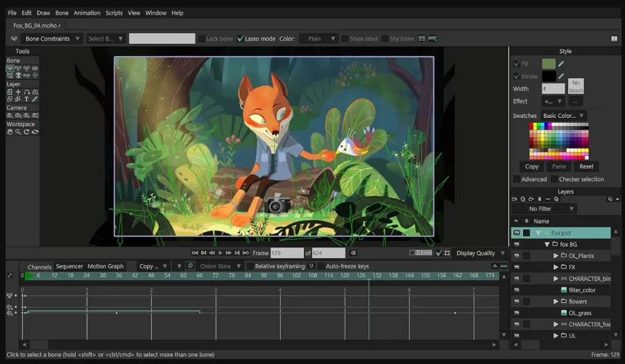Select the Pan Workspace hand tool

(10, 132)
